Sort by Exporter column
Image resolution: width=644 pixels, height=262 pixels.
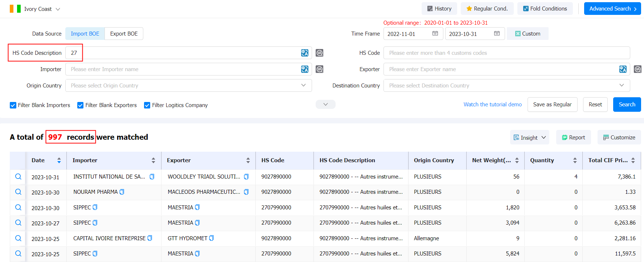[x=248, y=160]
